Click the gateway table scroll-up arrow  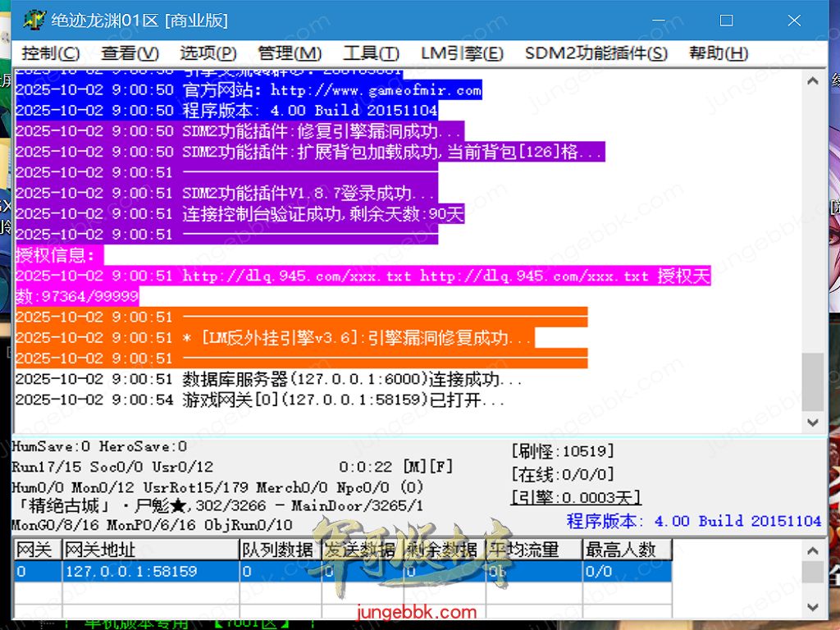(x=813, y=549)
